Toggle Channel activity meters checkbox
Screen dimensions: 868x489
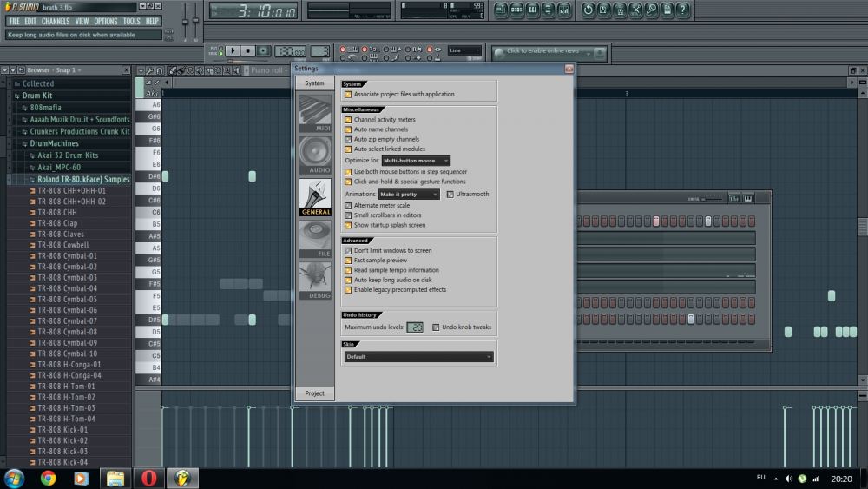tap(348, 120)
